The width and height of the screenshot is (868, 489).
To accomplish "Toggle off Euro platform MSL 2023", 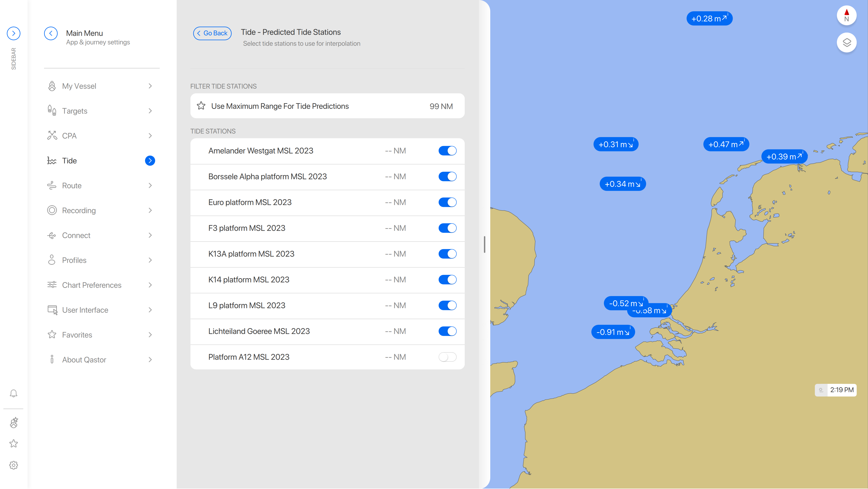I will point(447,202).
